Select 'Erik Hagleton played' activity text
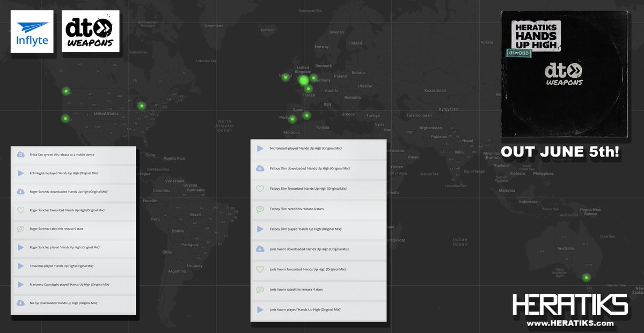 point(64,173)
